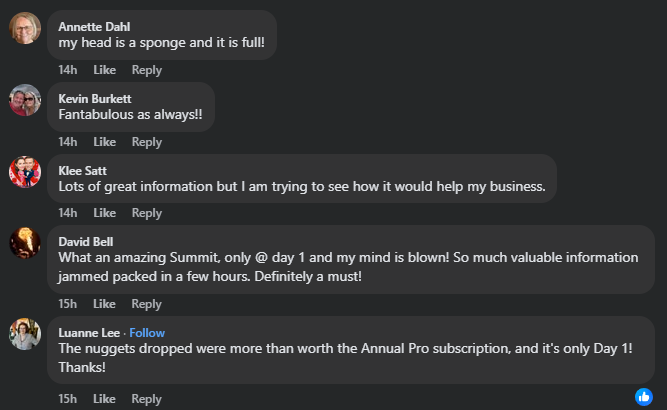This screenshot has height=410, width=667.
Task: Click the 15h timestamp under David Bell's comment
Action: 68,304
